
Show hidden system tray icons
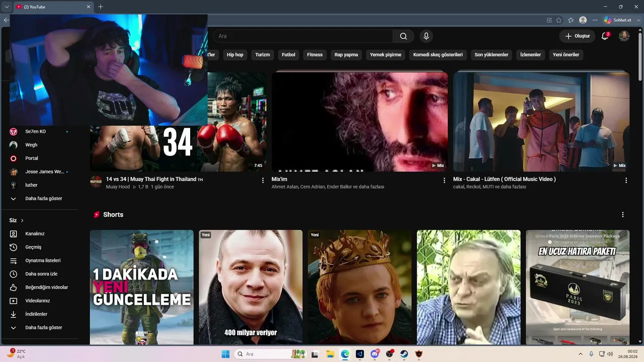[581, 354]
